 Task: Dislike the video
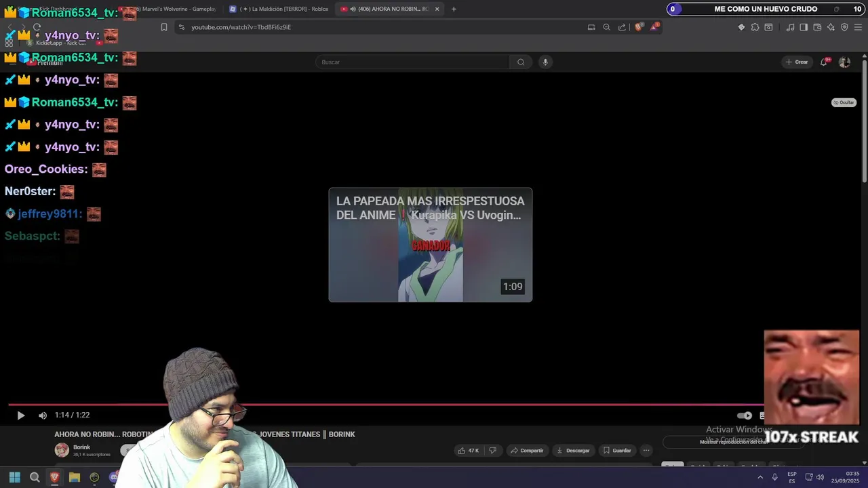point(493,451)
